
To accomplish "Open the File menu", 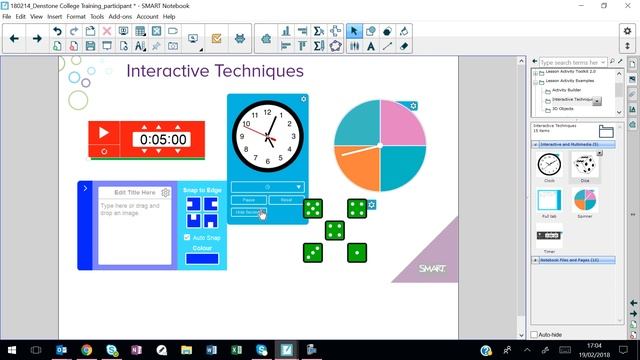I will tap(7, 17).
